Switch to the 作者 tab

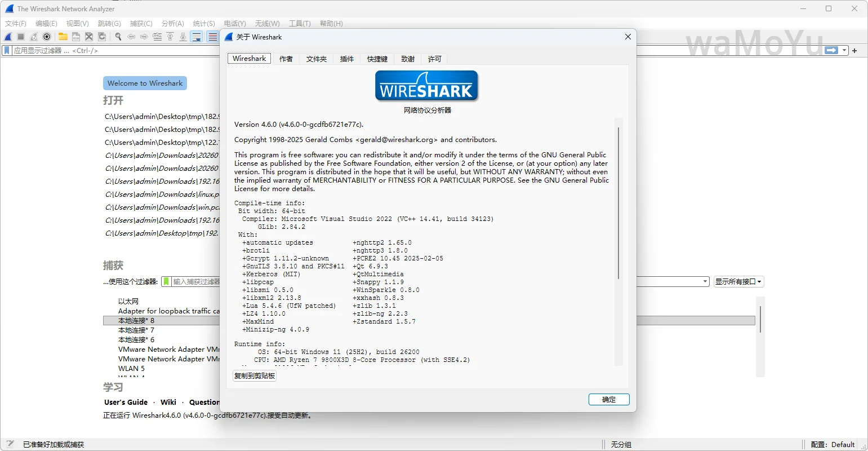point(286,59)
